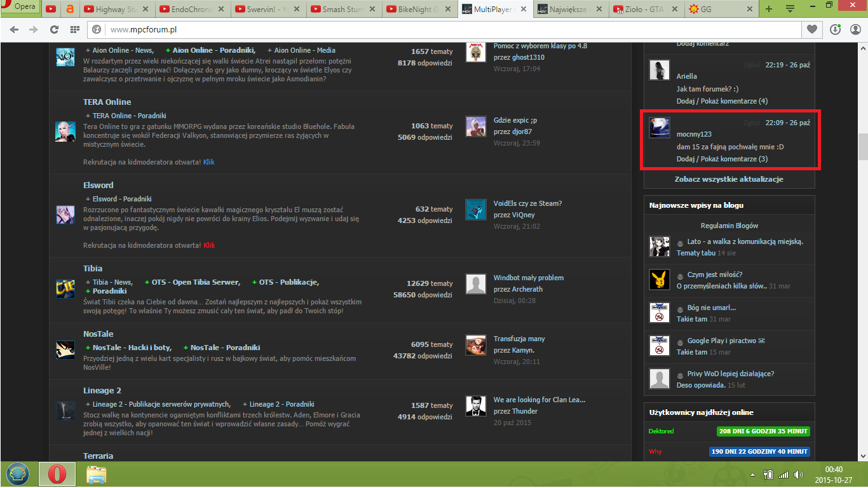The image size is (868, 488).
Task: Open a new tab with plus button
Action: coord(769,9)
